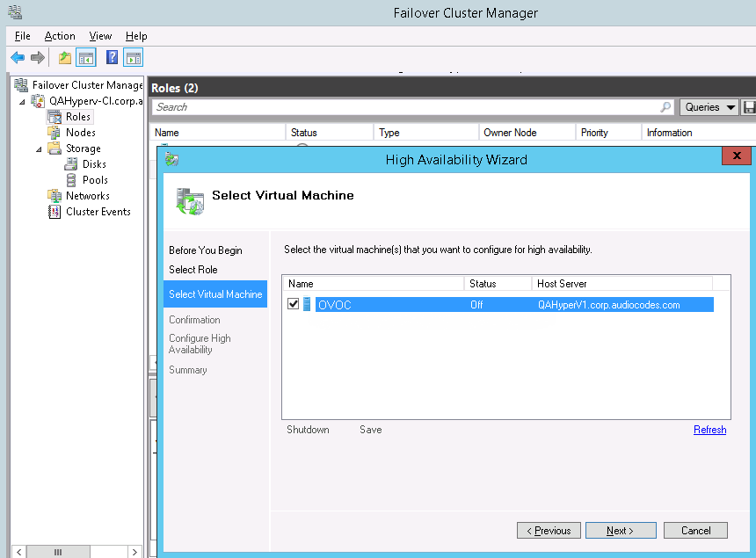
Task: Click the Next button
Action: pyautogui.click(x=621, y=531)
